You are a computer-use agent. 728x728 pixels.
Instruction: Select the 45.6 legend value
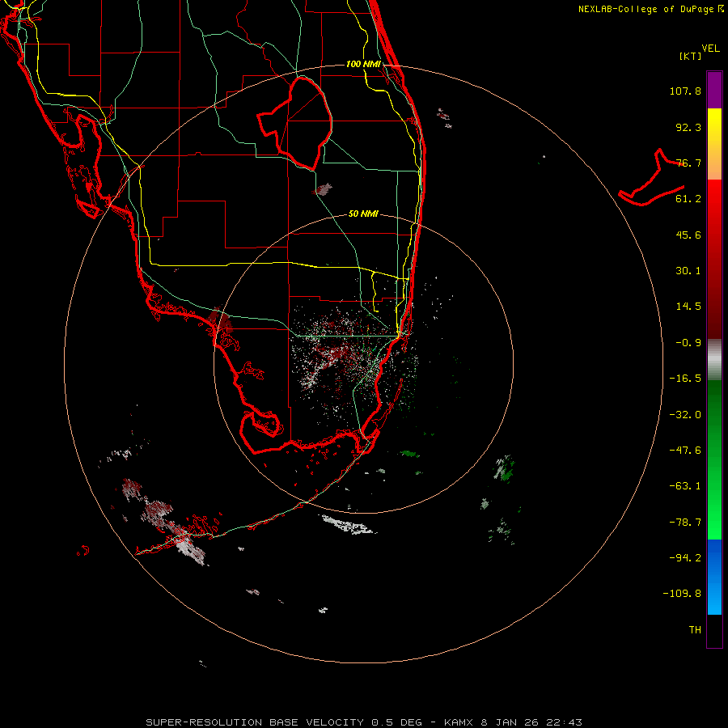click(688, 235)
